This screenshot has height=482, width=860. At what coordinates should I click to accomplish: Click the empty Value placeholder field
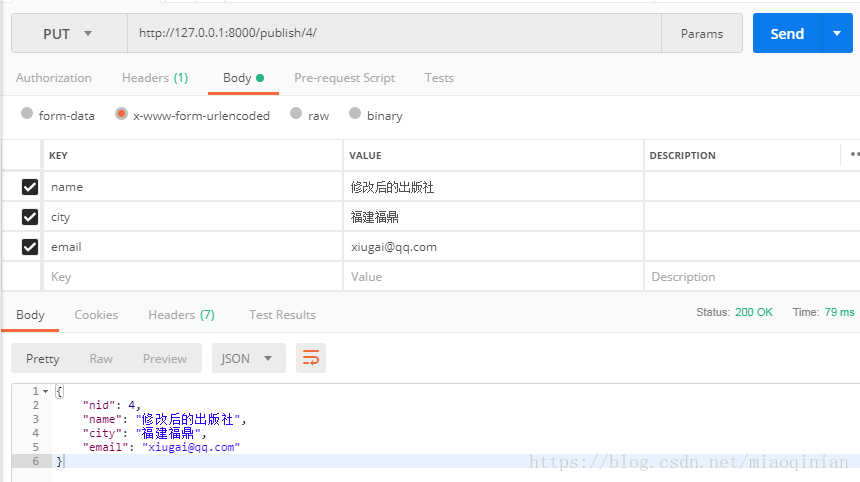493,277
